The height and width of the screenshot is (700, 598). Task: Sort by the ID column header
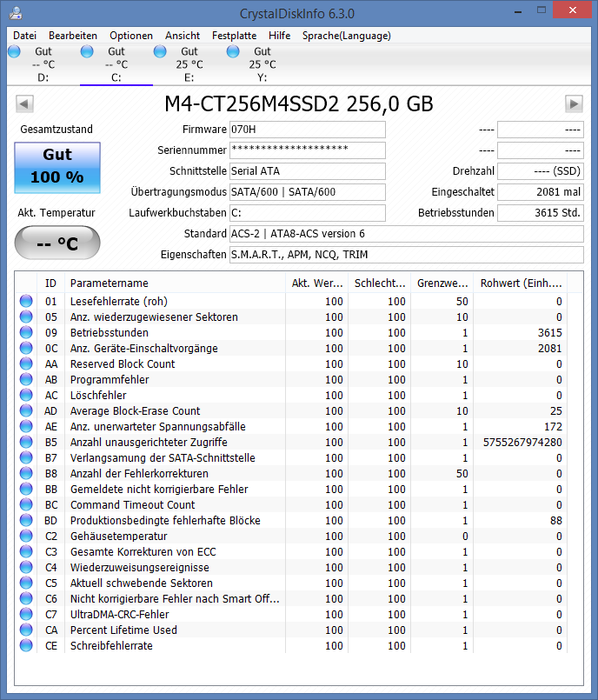[50, 283]
